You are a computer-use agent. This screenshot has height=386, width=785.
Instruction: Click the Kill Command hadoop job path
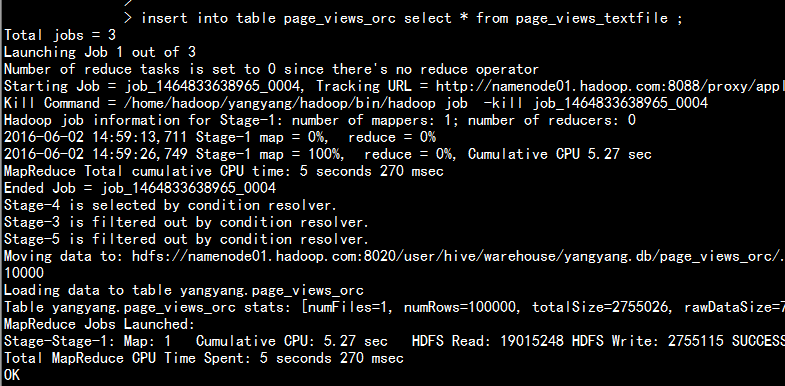355,103
